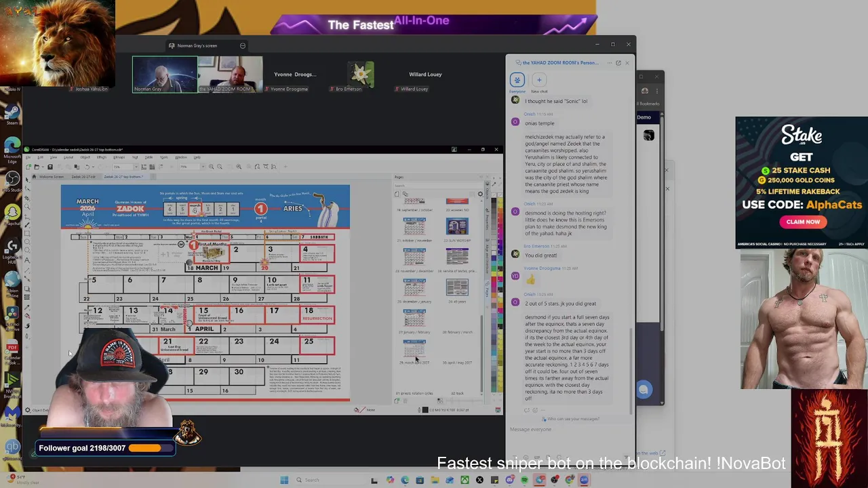This screenshot has height=488, width=868.
Task: Expand Norman Gray's screen view options
Action: [242, 45]
